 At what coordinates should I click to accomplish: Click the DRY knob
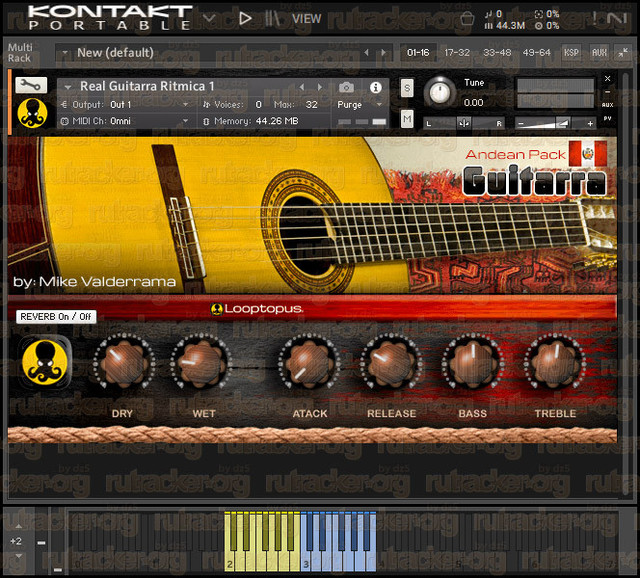(x=124, y=362)
